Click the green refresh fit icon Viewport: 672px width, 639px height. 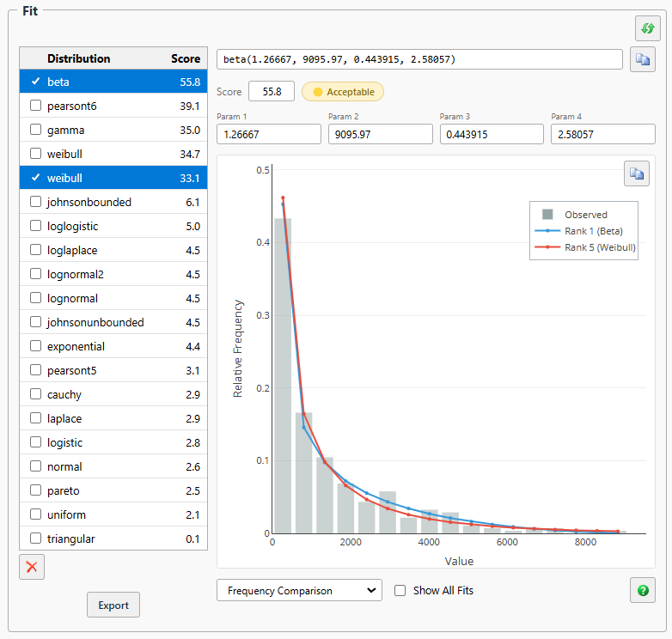point(647,28)
